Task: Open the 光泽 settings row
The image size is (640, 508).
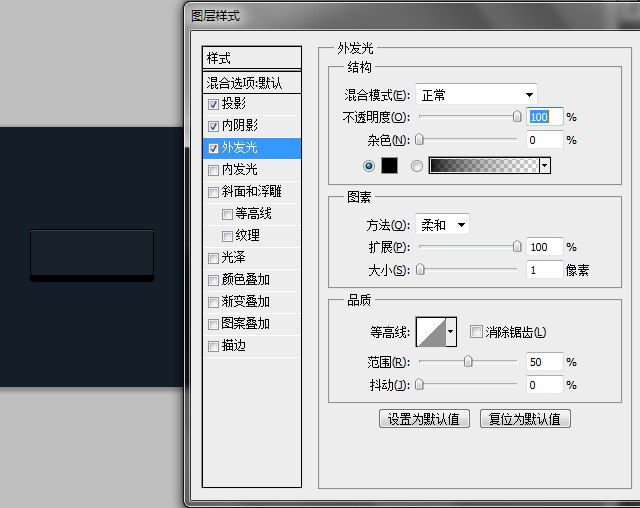Action: 252,258
